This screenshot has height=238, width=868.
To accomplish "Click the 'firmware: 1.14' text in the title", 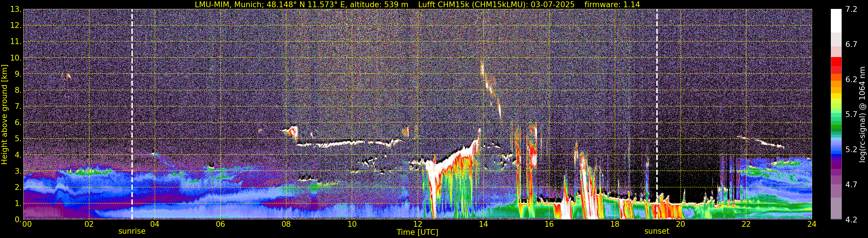I will [x=612, y=4].
